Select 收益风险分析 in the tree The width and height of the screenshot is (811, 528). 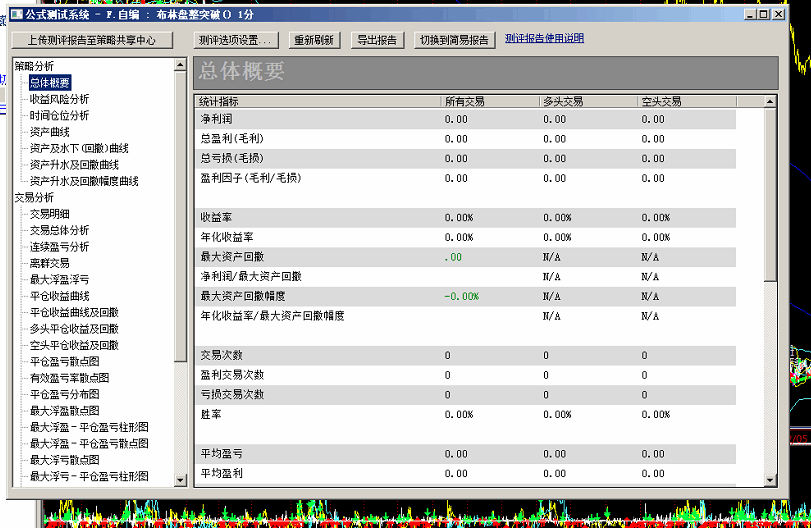pyautogui.click(x=59, y=99)
